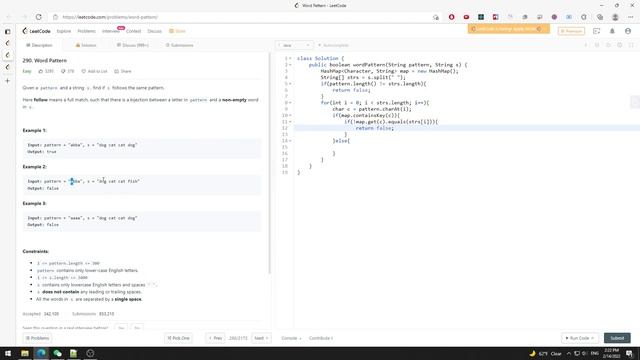The image size is (640, 360).
Task: Collapse code fold arrow at line 1
Action: click(290, 58)
